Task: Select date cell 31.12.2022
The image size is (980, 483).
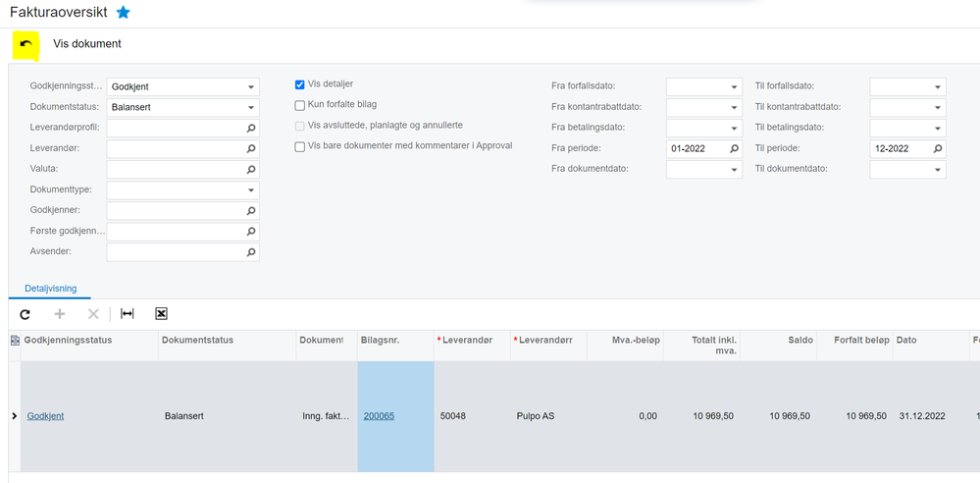Action: tap(931, 416)
